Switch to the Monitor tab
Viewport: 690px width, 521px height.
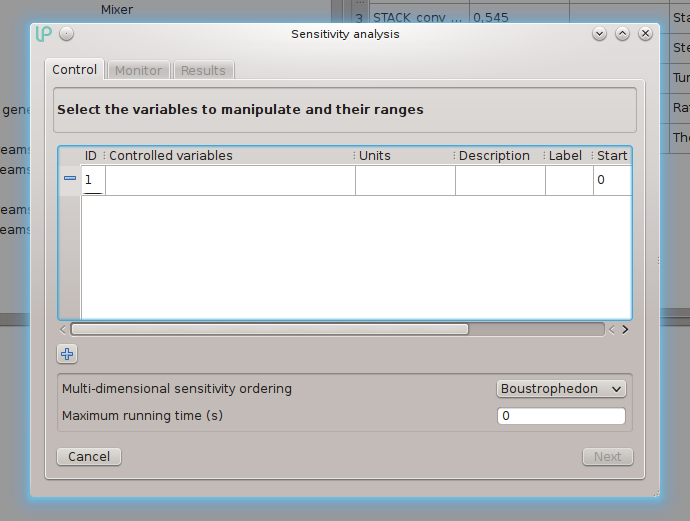pos(138,70)
